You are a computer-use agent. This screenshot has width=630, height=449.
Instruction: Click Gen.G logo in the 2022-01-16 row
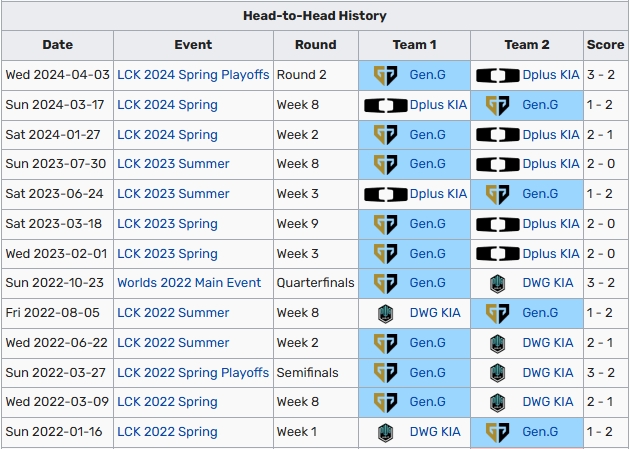498,432
